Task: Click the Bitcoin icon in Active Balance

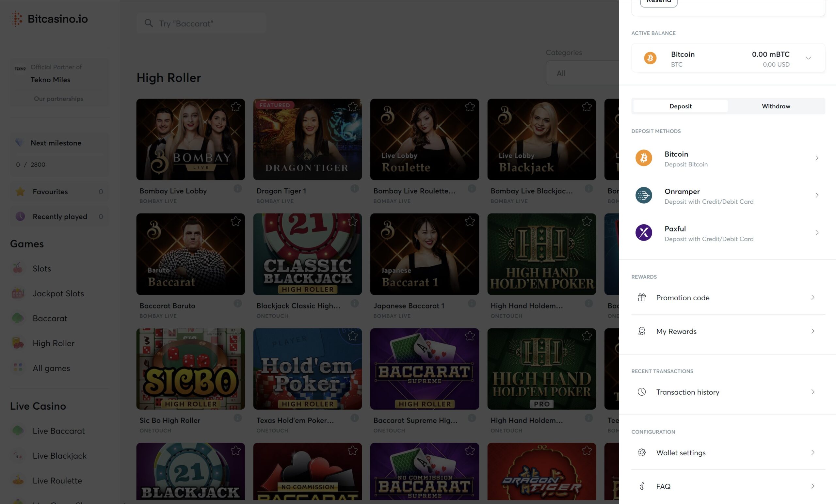Action: coord(650,58)
